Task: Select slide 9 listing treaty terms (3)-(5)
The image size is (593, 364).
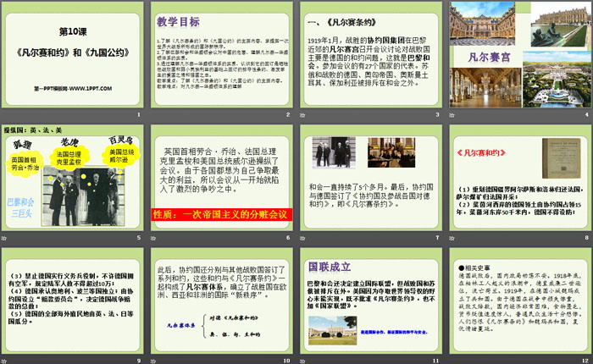Action: pyautogui.click(x=73, y=301)
